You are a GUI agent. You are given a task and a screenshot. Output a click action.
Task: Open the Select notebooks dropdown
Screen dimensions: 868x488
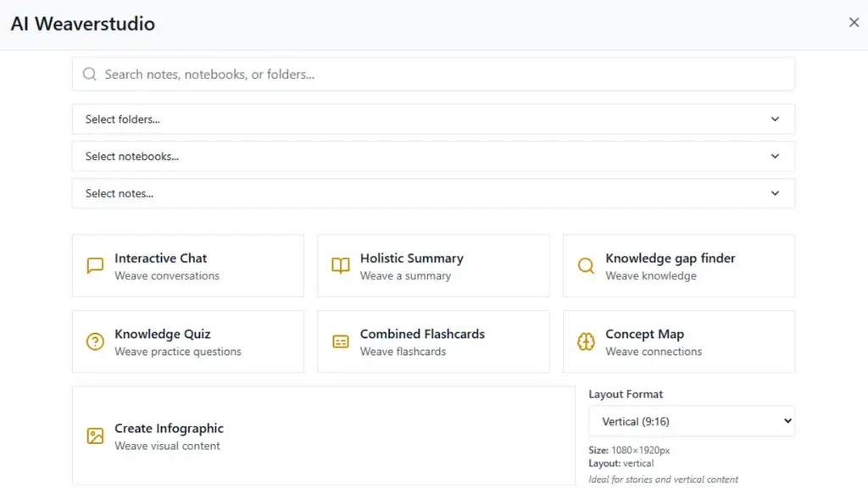pyautogui.click(x=433, y=156)
